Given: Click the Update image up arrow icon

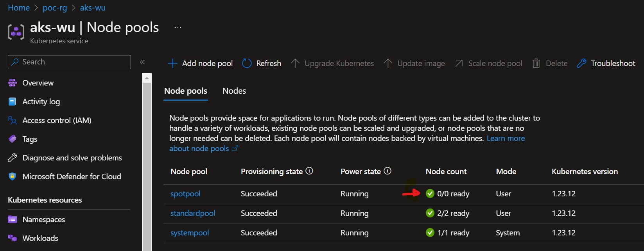Looking at the screenshot, I should tap(388, 63).
